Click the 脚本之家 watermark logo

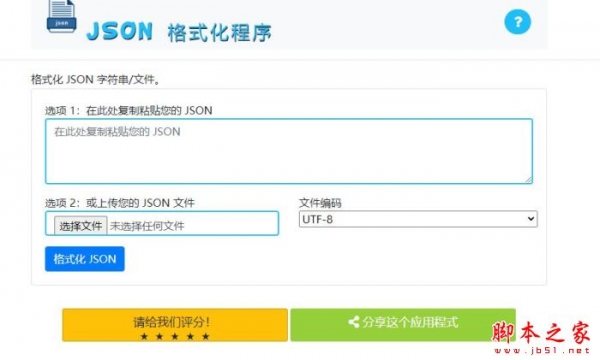pos(541,332)
